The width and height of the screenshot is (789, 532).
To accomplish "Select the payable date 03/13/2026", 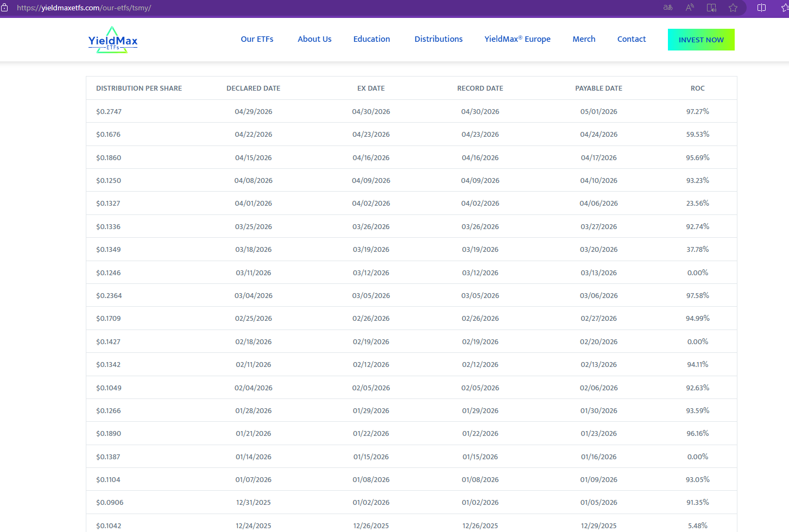I will [599, 273].
